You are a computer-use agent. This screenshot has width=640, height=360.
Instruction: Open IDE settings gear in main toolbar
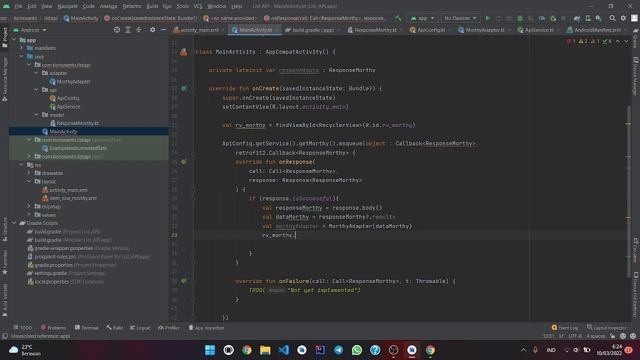coord(623,18)
